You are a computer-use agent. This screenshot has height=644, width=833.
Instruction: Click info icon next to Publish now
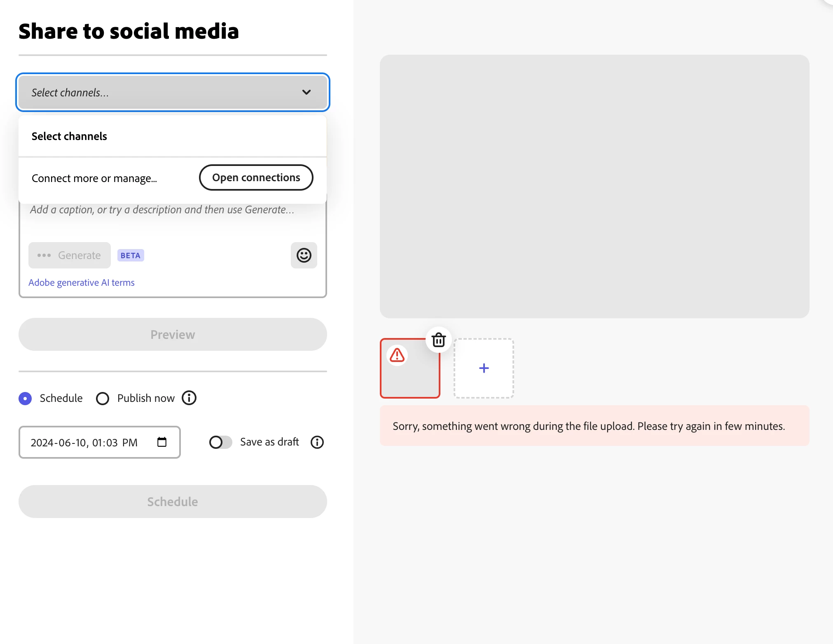click(189, 398)
